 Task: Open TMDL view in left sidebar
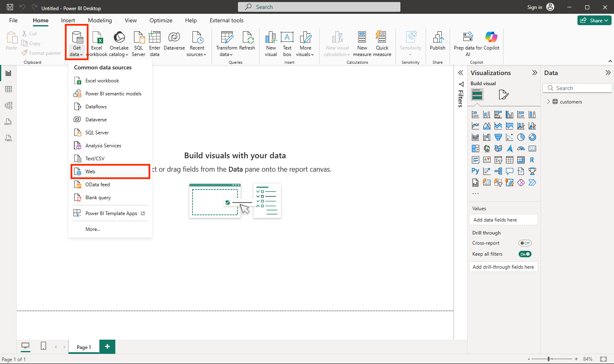tap(9, 138)
